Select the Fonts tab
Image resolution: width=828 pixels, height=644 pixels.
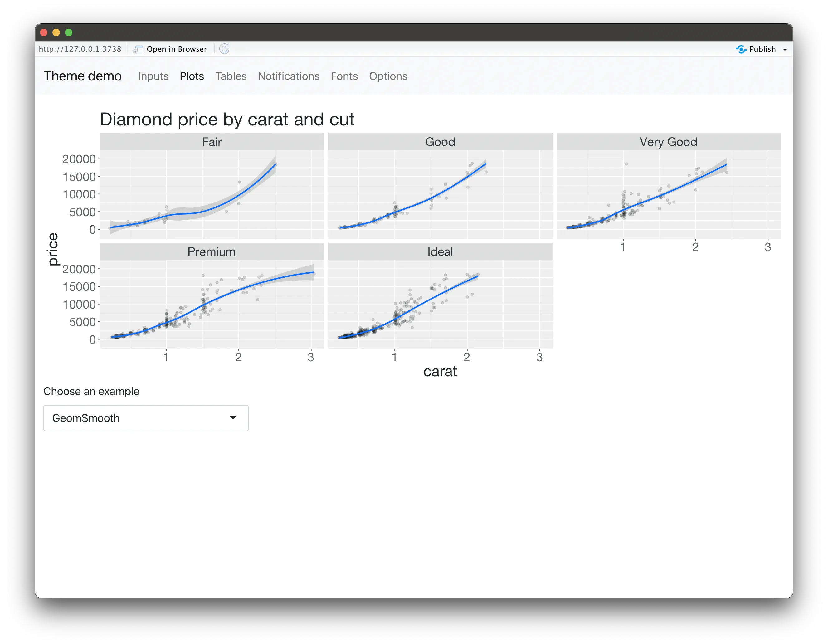(344, 76)
